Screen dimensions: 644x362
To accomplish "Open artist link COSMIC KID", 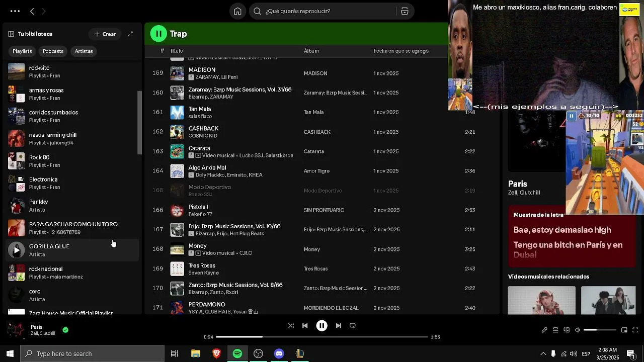I will pyautogui.click(x=203, y=136).
